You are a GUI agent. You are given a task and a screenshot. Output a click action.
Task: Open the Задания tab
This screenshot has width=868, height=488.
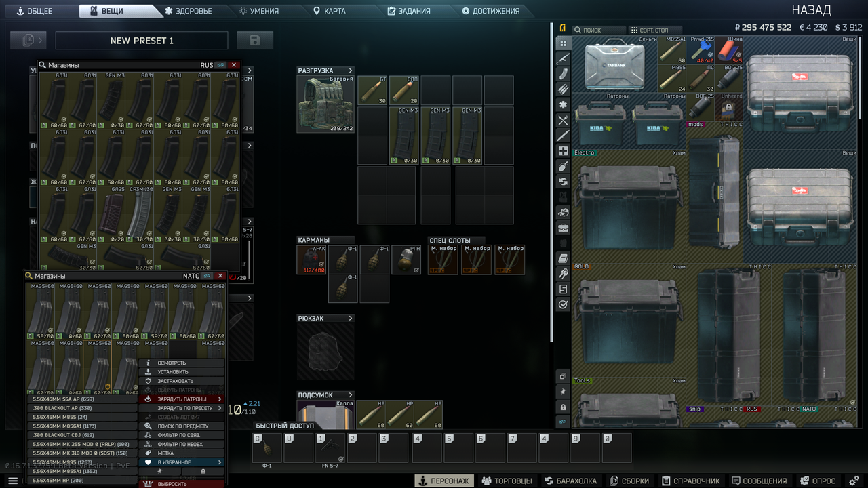pyautogui.click(x=409, y=11)
